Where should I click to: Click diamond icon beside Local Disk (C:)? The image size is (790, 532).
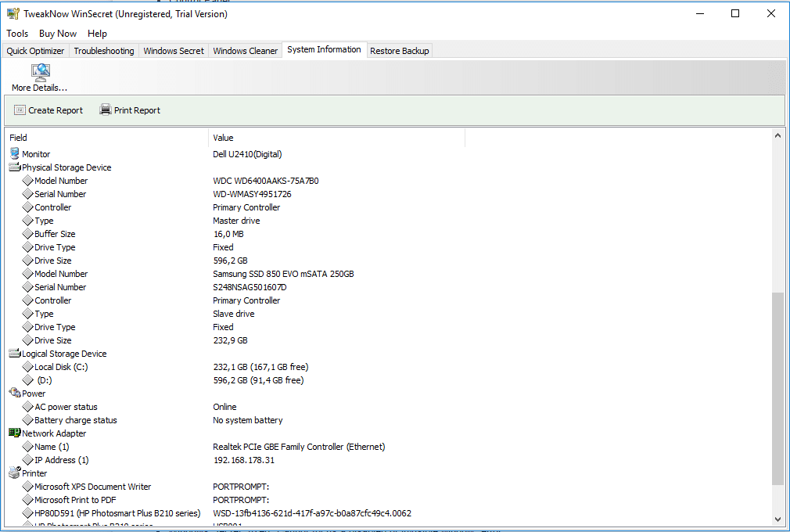click(x=27, y=367)
